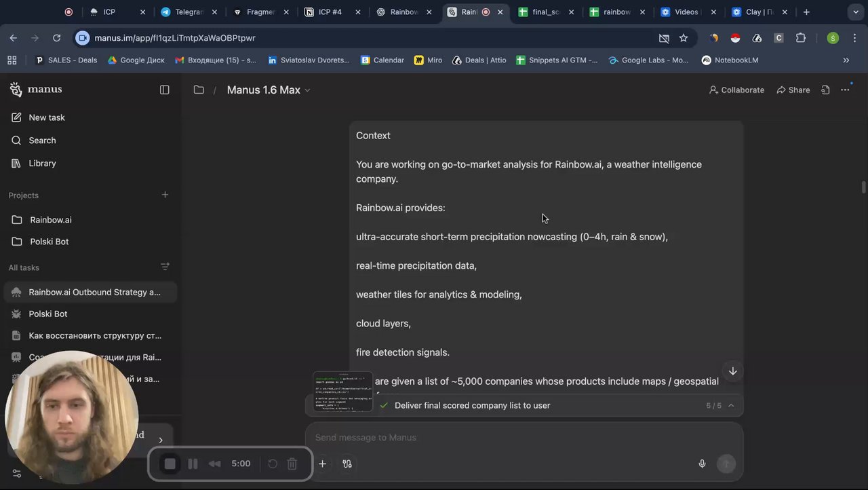This screenshot has width=868, height=490.
Task: Expand the task progress chevron
Action: [731, 405]
